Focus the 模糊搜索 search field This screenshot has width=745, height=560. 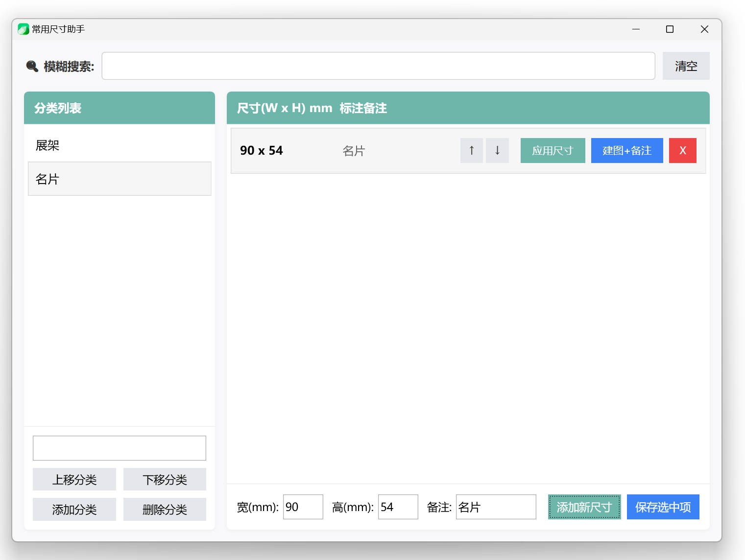click(378, 66)
